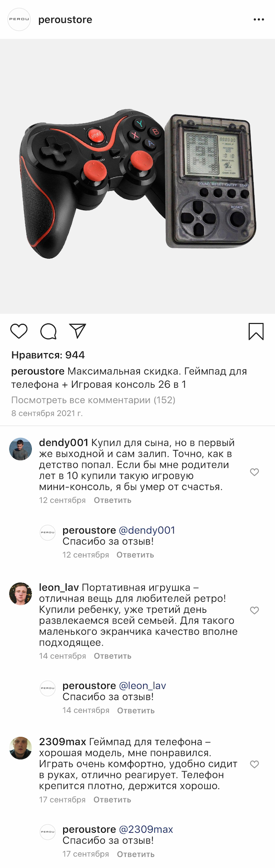Screen dimensions: 275x868
Task: Open leon_lav's profile avatar
Action: [21, 594]
